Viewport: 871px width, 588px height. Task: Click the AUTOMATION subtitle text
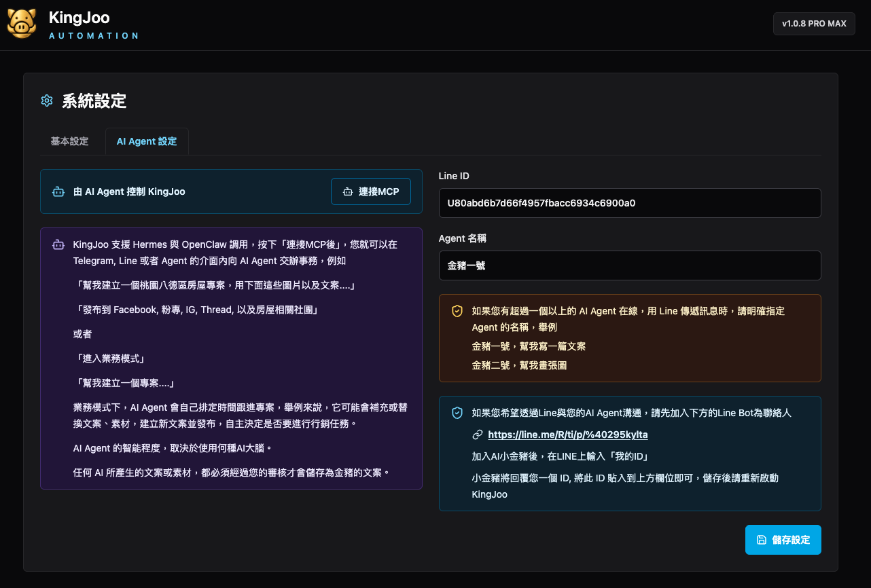pyautogui.click(x=94, y=36)
